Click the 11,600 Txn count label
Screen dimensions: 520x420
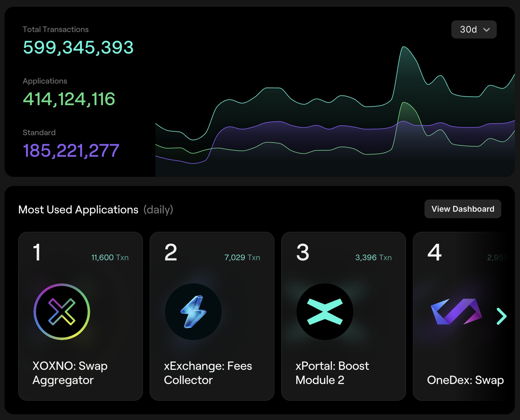pyautogui.click(x=110, y=257)
